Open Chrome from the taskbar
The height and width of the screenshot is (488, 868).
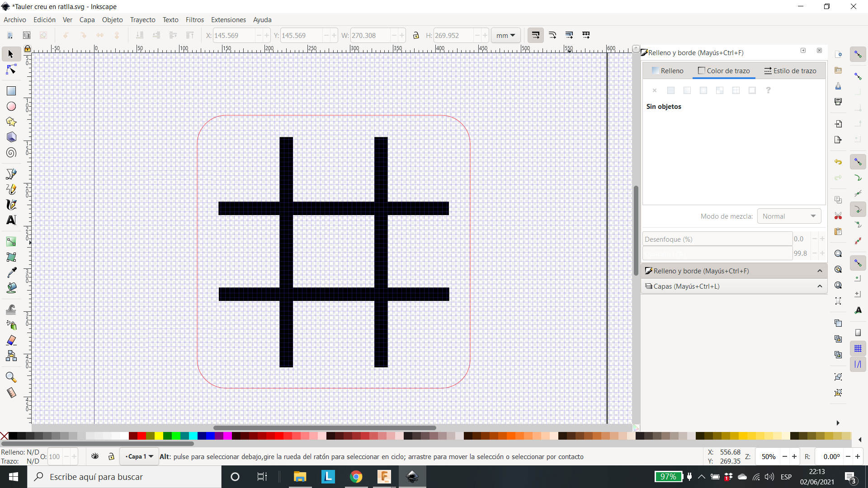click(x=356, y=477)
